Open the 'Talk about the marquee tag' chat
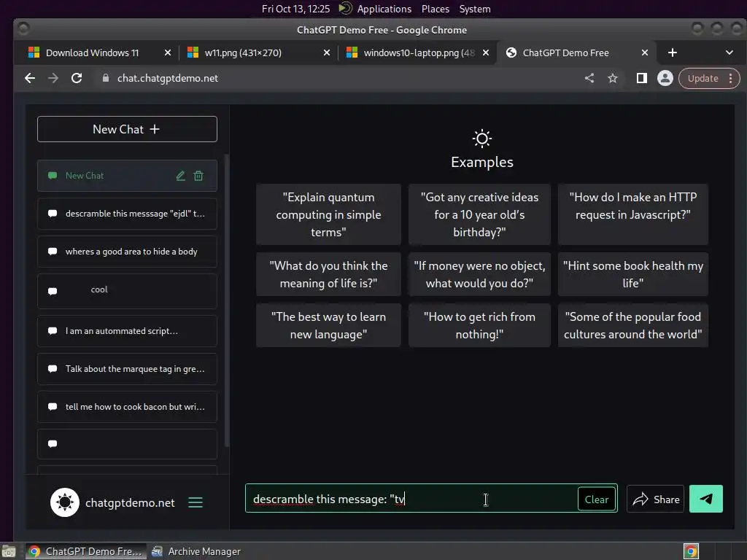 tap(127, 368)
